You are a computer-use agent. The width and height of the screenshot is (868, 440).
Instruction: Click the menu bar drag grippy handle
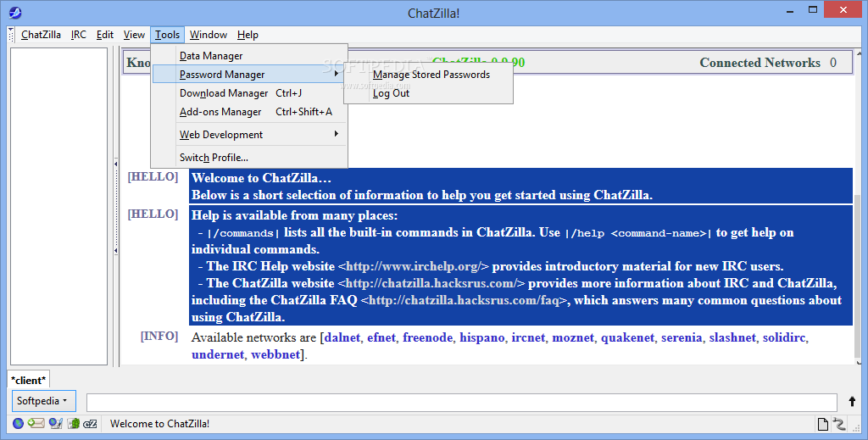(x=11, y=35)
